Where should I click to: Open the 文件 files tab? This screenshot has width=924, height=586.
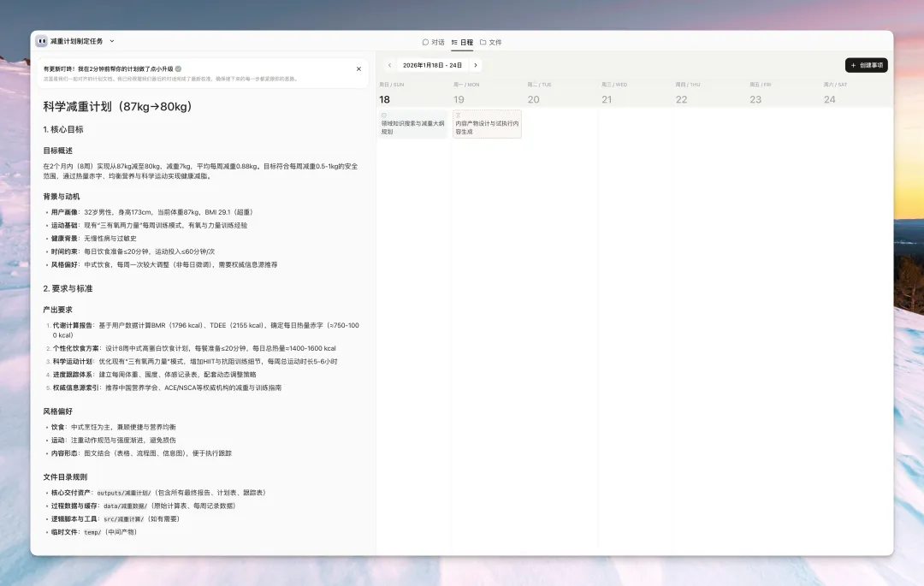(x=491, y=42)
